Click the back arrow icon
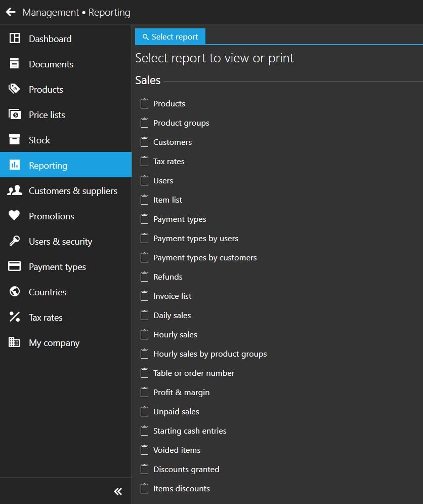423x504 pixels. (x=11, y=12)
